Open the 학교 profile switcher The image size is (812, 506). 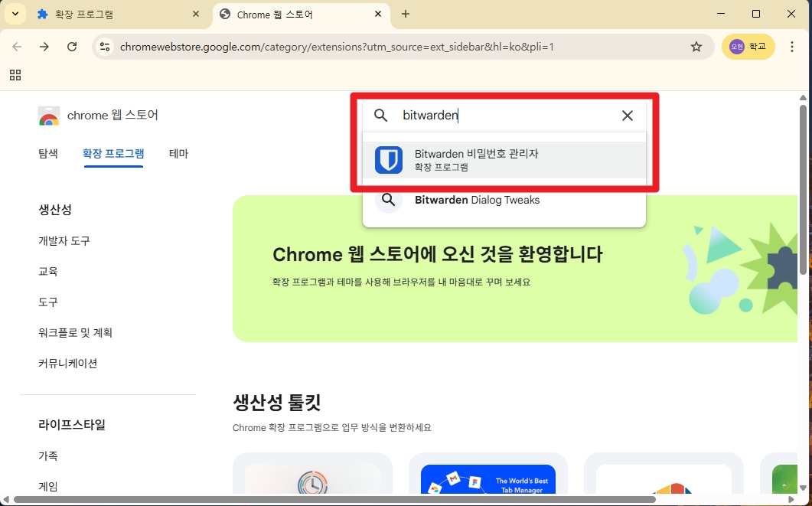(x=748, y=47)
